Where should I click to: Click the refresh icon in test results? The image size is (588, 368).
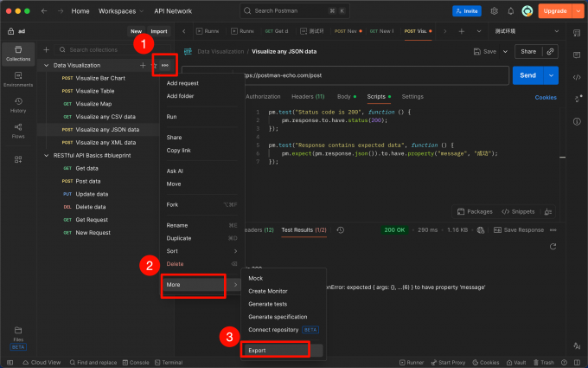click(x=553, y=246)
